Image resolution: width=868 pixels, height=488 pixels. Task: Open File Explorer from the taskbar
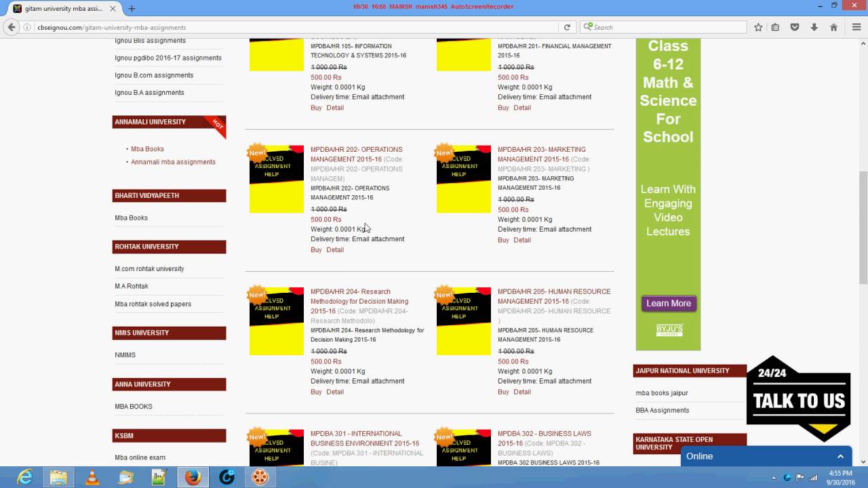point(58,477)
